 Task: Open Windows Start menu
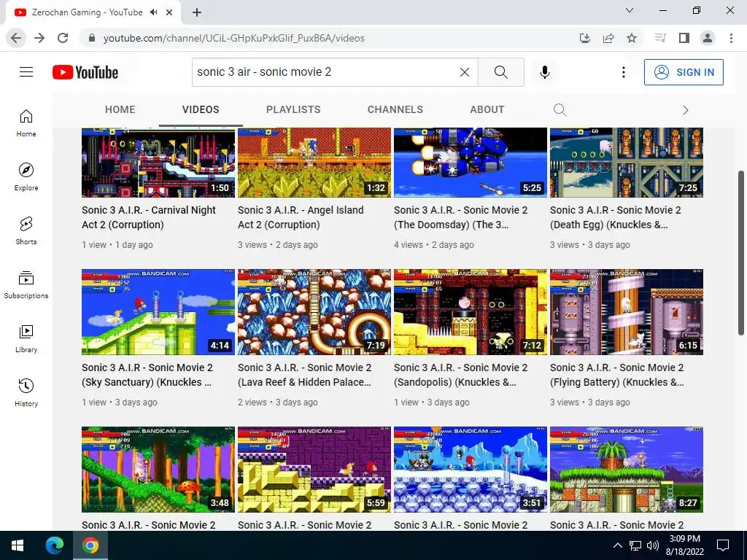18,545
